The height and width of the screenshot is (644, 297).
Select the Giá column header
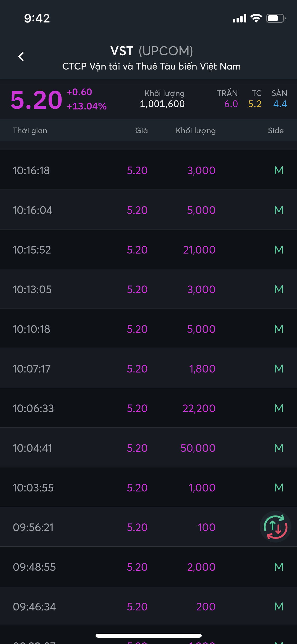(x=141, y=131)
